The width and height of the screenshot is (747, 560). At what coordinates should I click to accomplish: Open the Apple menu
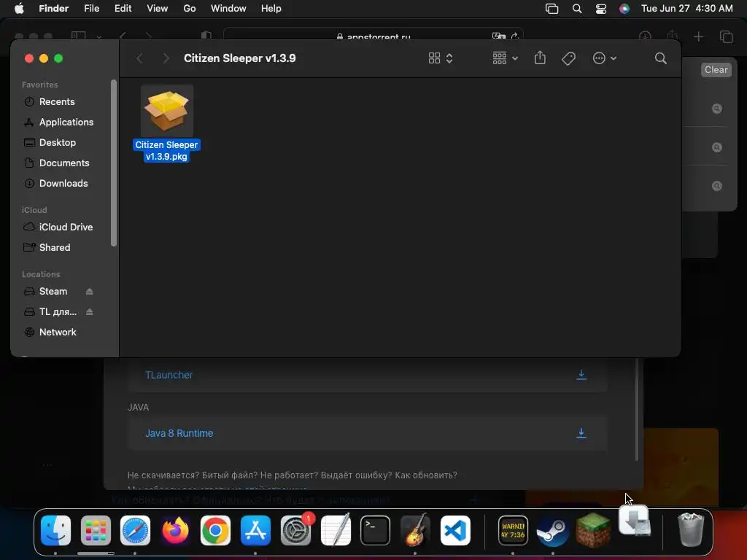pos(19,9)
